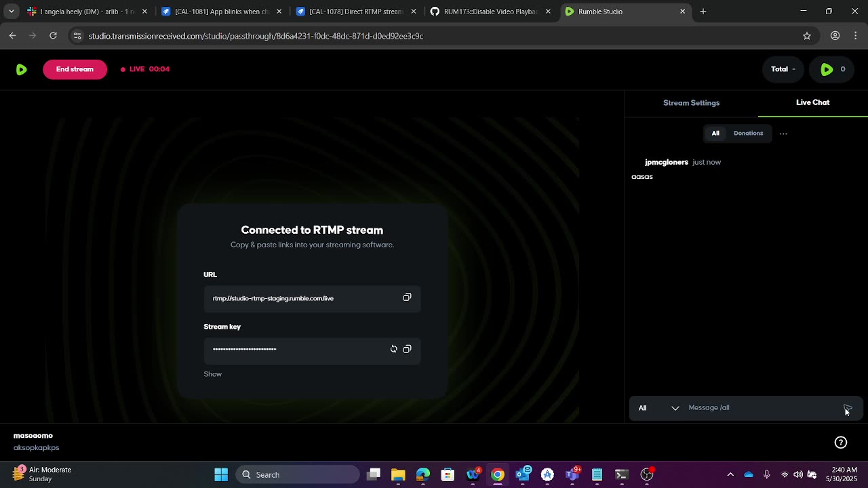The image size is (868, 488).
Task: Click the OneDrive cloud tray icon
Action: tap(749, 474)
